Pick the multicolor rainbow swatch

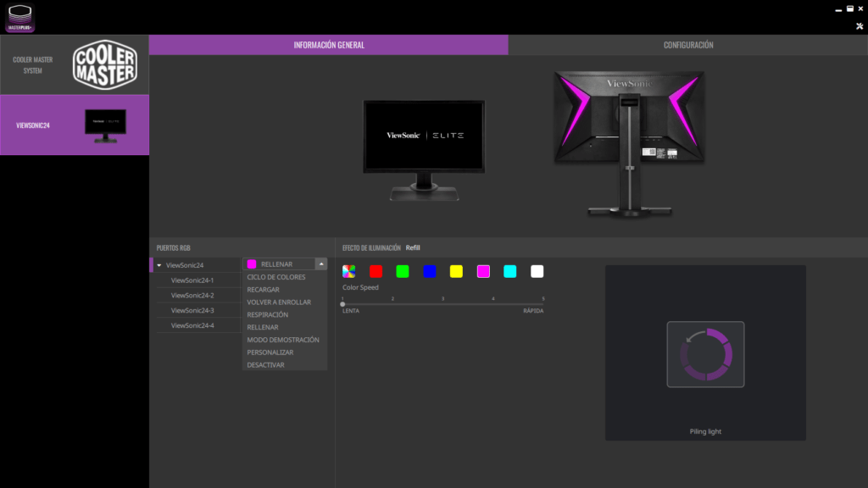tap(348, 271)
